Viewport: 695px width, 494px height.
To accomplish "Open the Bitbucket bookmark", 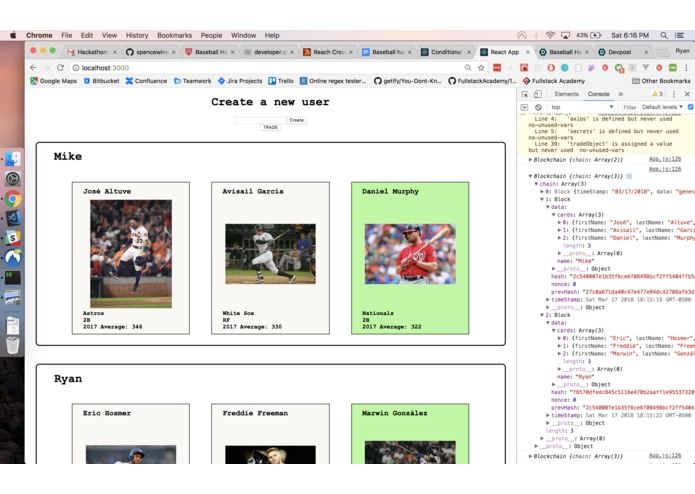I will [102, 81].
